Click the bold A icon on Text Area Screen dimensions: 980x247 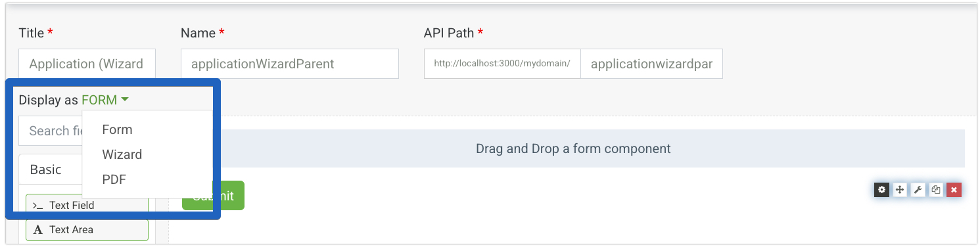37,230
